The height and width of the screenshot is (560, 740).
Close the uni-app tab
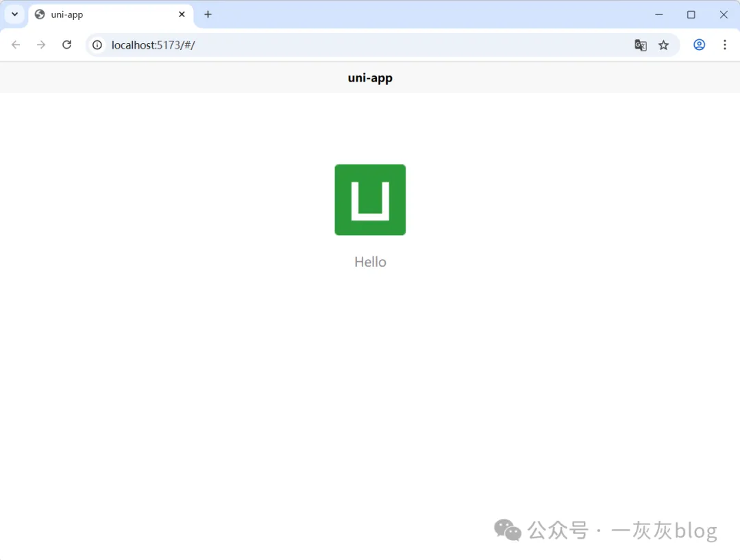tap(182, 14)
